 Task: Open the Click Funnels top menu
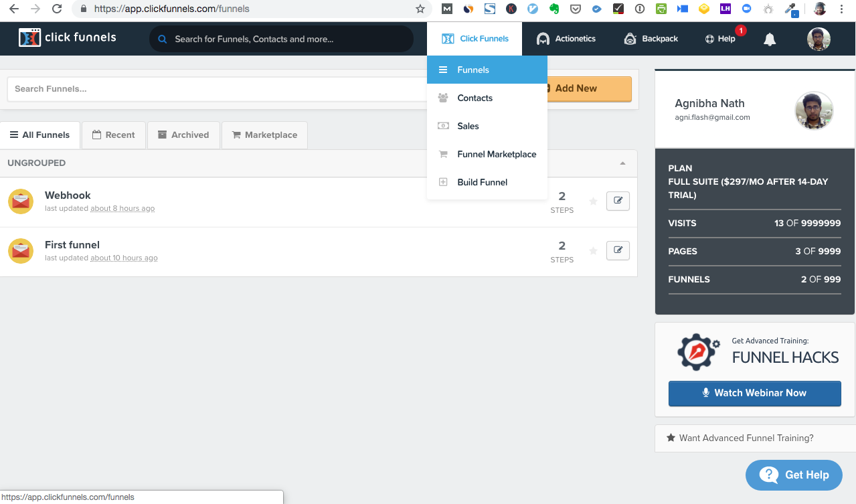(475, 39)
